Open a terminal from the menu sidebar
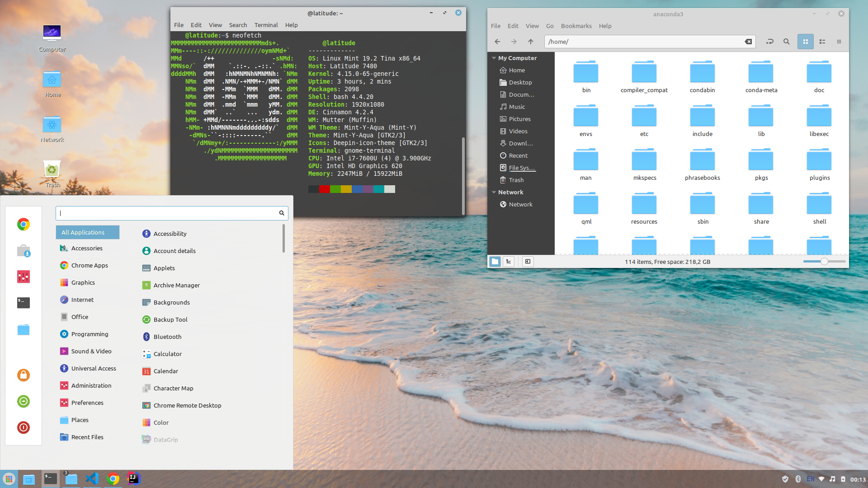The image size is (868, 488). 23,303
